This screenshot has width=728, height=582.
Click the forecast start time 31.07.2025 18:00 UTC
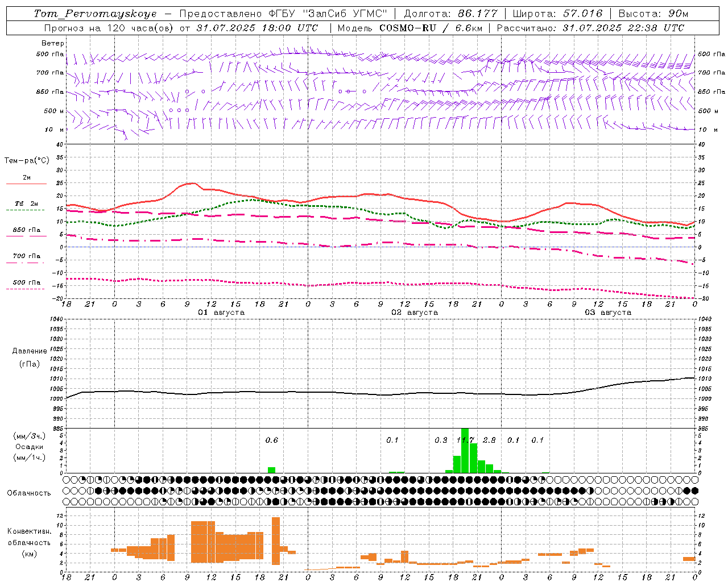coord(258,28)
